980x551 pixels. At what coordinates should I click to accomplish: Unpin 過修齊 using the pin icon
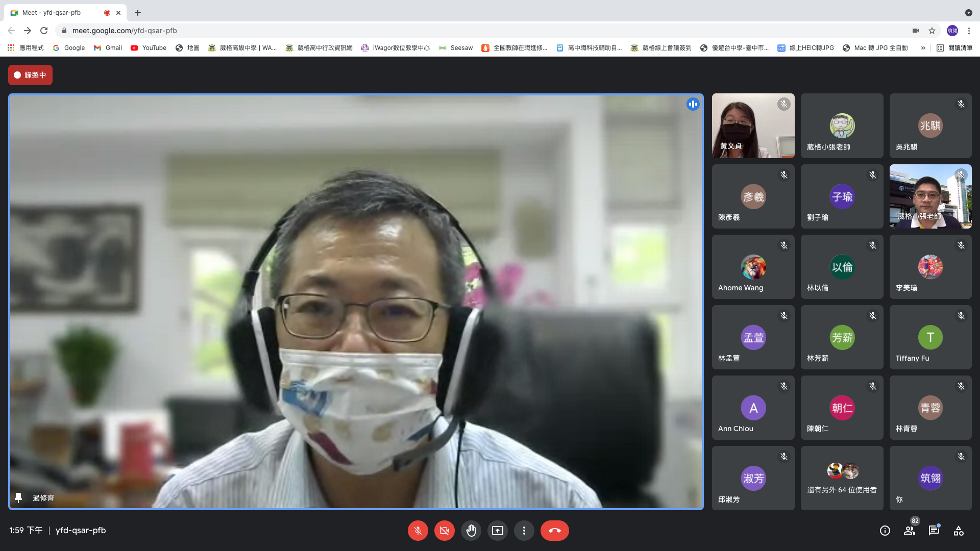[x=18, y=497]
